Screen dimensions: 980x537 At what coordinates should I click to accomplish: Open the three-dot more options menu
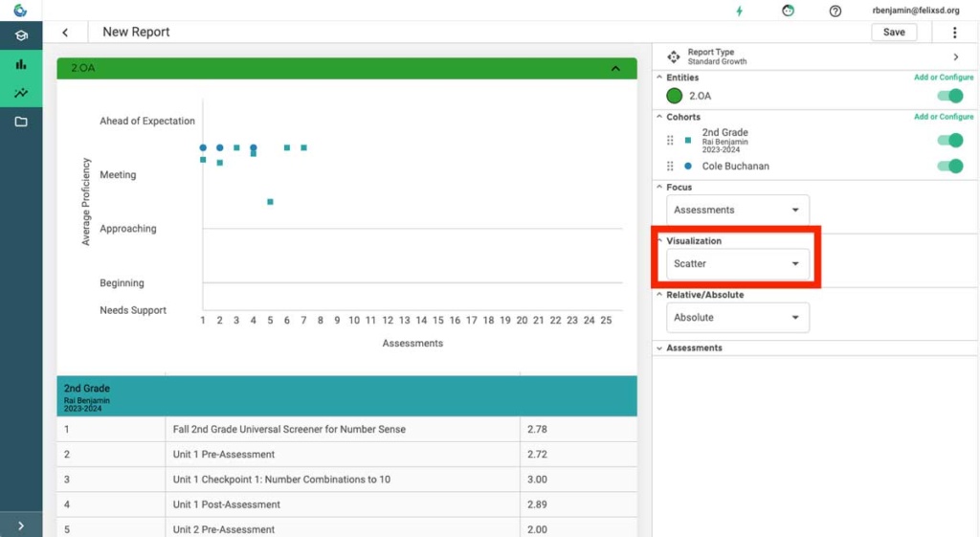tap(954, 33)
